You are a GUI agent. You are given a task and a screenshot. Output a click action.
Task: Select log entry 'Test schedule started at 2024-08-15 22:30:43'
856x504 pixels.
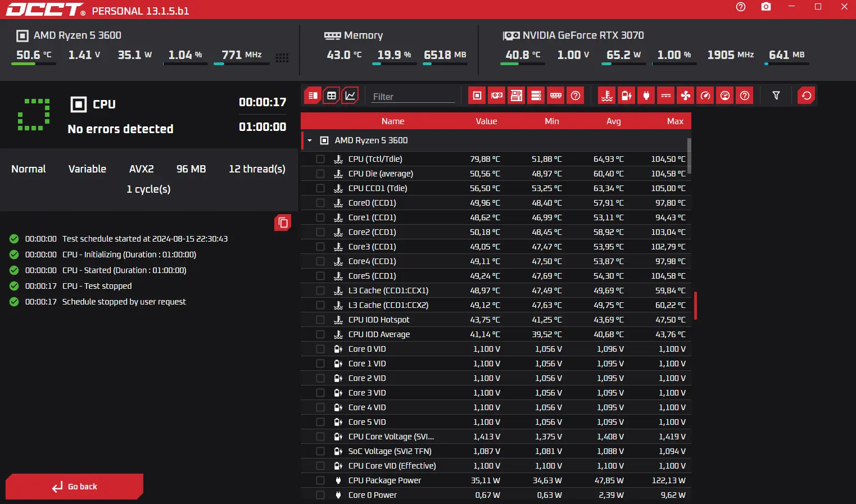pos(145,239)
